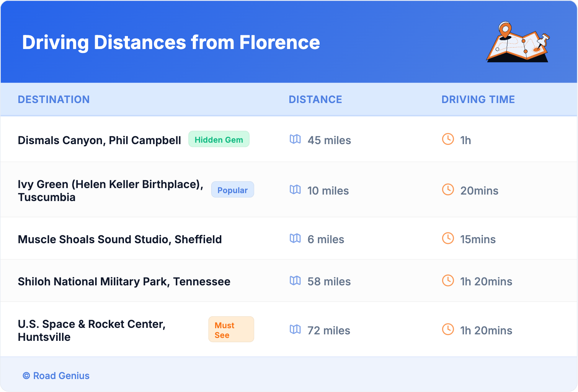578x392 pixels.
Task: Select the Popular badge
Action: point(232,190)
